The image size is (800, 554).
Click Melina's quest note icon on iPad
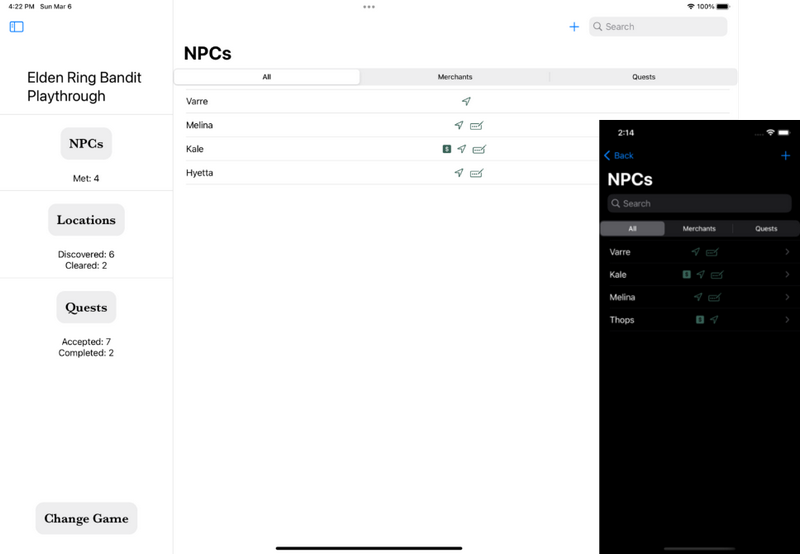coord(477,125)
